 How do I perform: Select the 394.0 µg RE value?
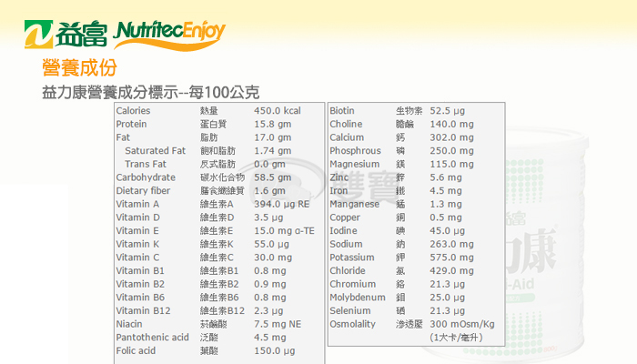(x=281, y=204)
